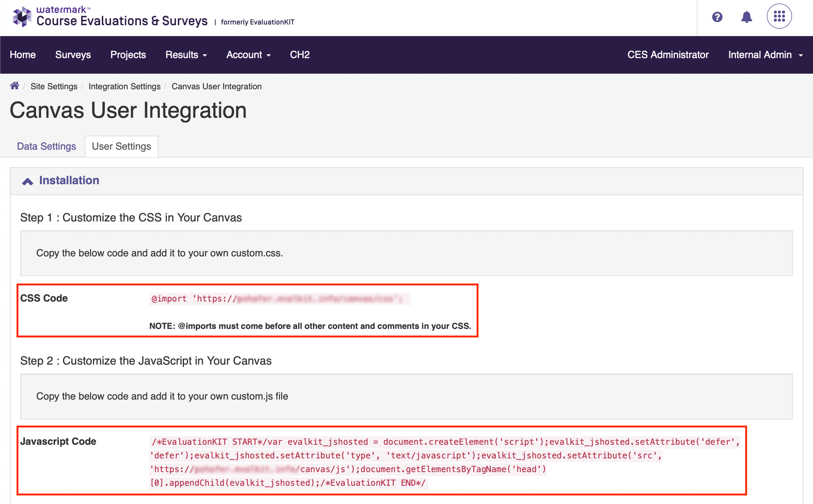Follow the Integration Settings breadcrumb link
This screenshot has width=813, height=504.
pyautogui.click(x=124, y=86)
